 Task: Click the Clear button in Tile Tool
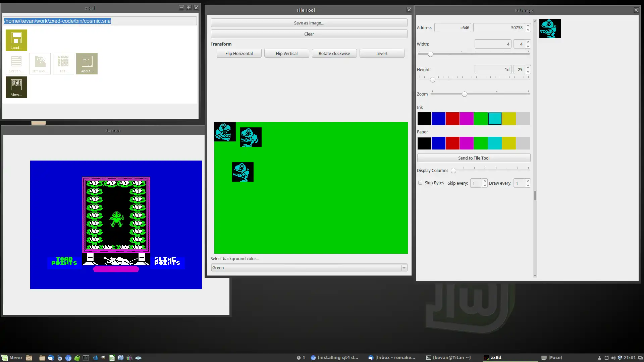pos(309,34)
